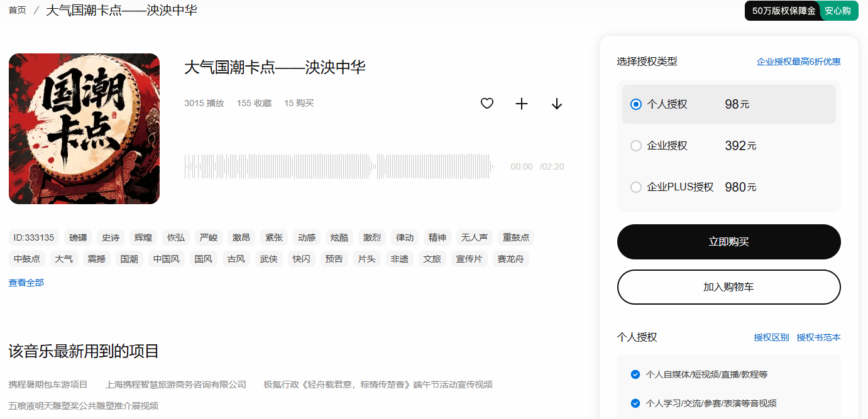Click the 50万版权保障金 badge

[784, 11]
